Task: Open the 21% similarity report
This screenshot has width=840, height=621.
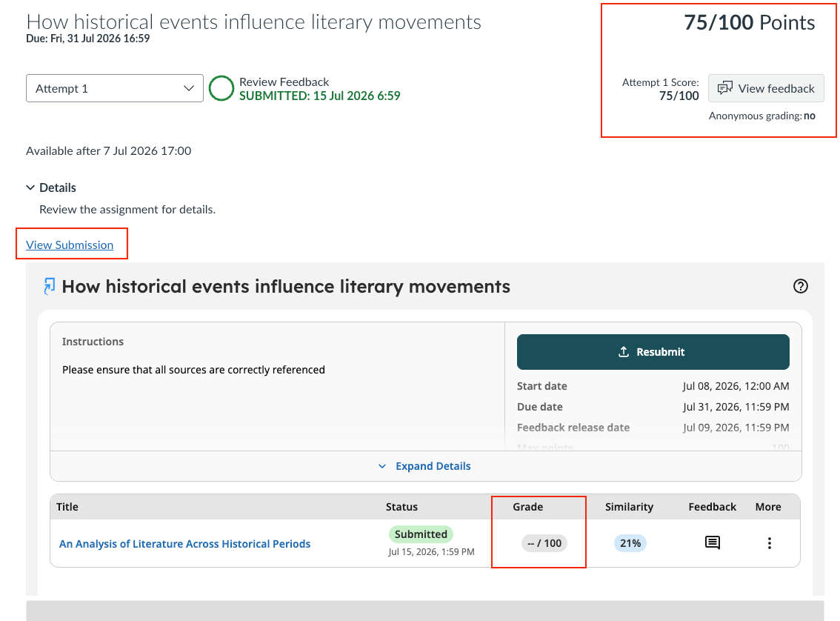Action: click(x=630, y=543)
